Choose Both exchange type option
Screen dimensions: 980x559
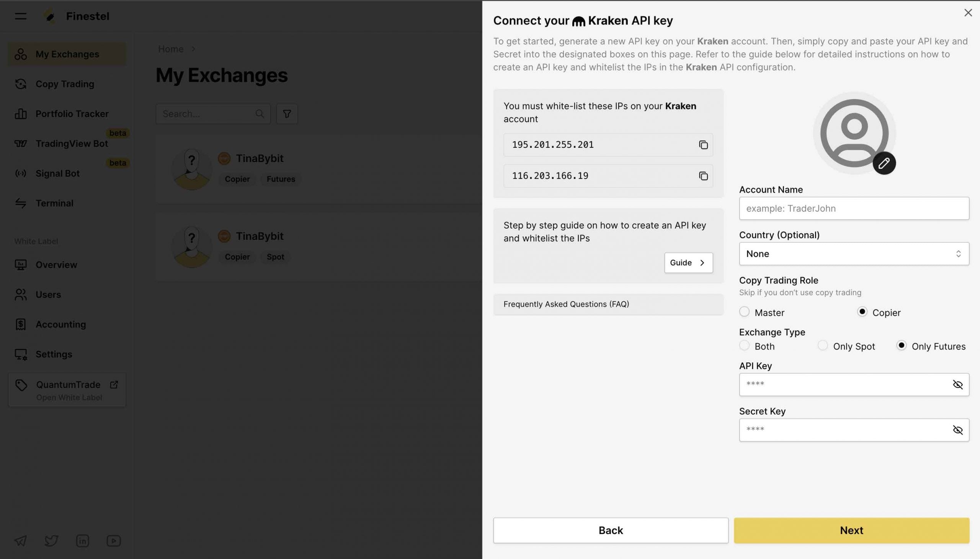[744, 345]
